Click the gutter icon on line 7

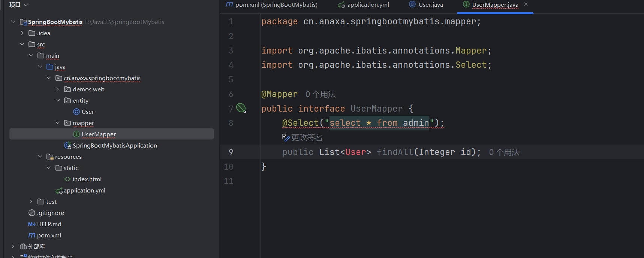(x=241, y=108)
